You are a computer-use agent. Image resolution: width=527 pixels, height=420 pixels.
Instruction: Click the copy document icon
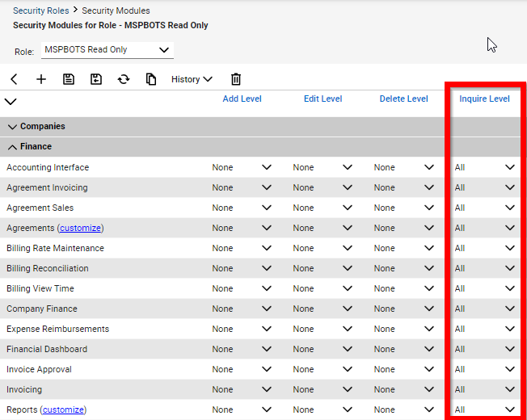(x=151, y=79)
